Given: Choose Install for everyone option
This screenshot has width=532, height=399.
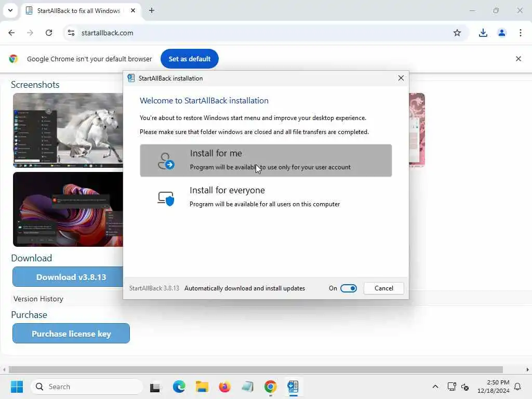Looking at the screenshot, I should 265,197.
